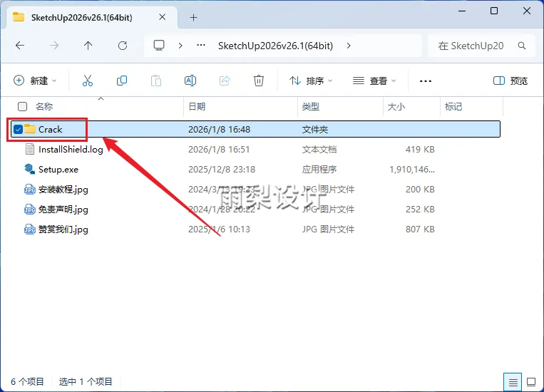Sort by 标记 column header

[453, 106]
